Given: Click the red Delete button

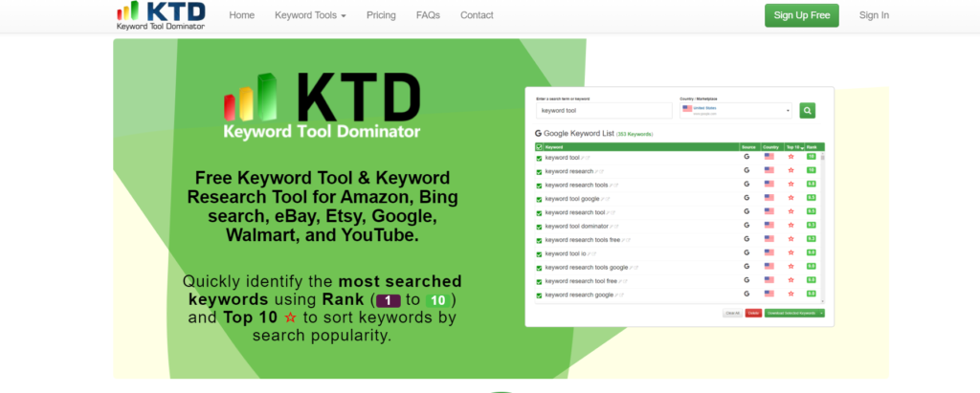Looking at the screenshot, I should (x=753, y=313).
